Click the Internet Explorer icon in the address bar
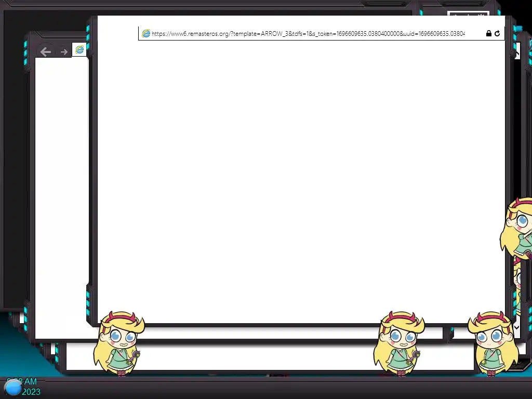 [146, 33]
